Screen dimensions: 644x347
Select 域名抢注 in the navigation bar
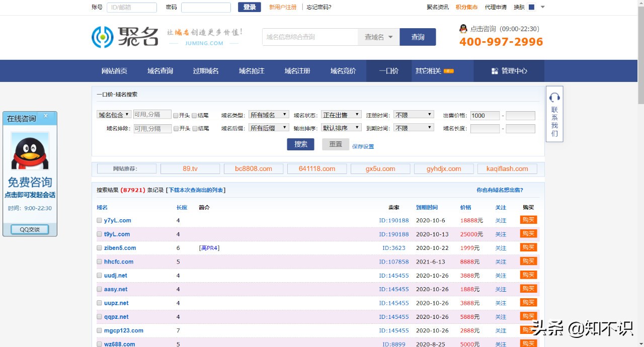[x=252, y=70]
